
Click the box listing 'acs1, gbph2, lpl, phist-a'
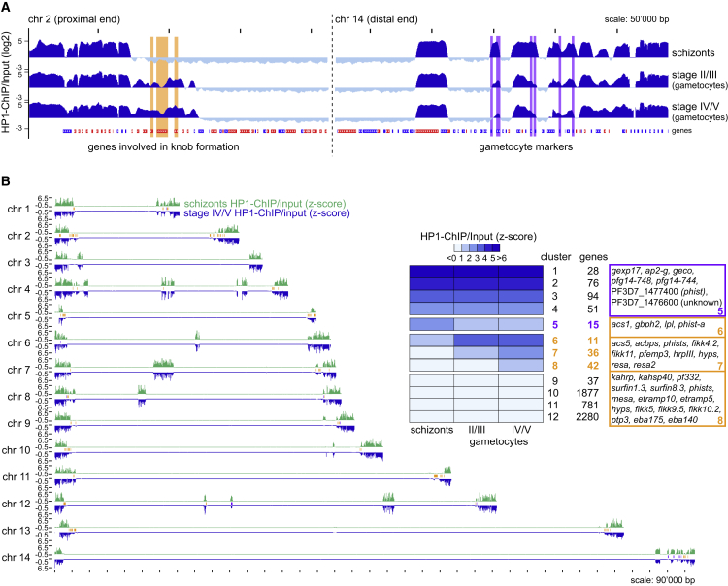point(667,327)
